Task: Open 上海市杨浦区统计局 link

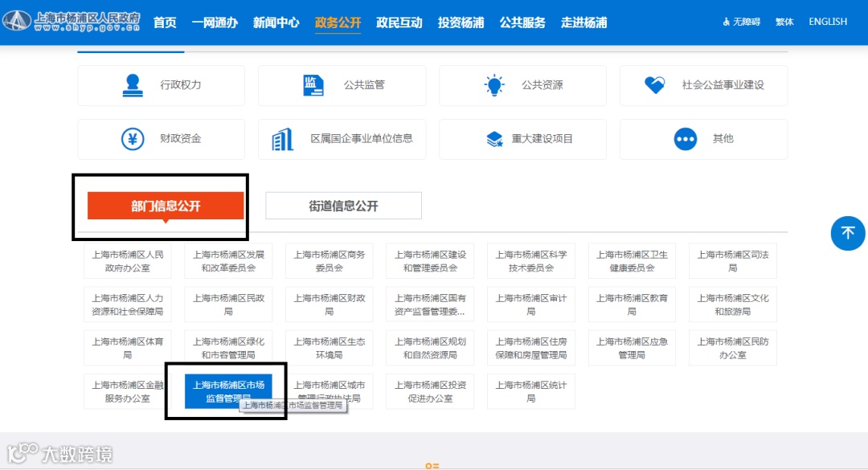Action: coord(531,391)
